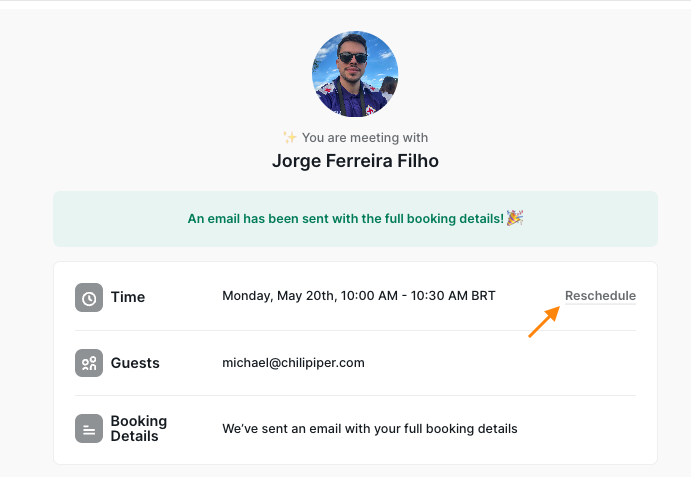691x477 pixels.
Task: Click the Monday, May 20th time text
Action: pyautogui.click(x=359, y=296)
